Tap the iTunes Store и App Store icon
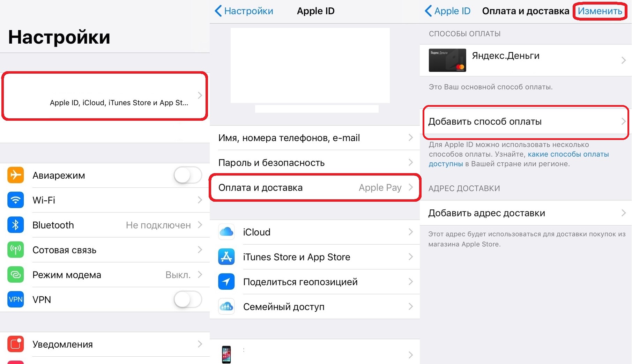632x364 pixels. (226, 257)
